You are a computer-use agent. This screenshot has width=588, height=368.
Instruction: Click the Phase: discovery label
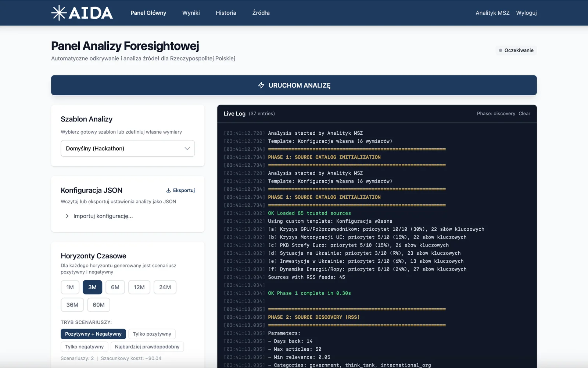pos(496,114)
